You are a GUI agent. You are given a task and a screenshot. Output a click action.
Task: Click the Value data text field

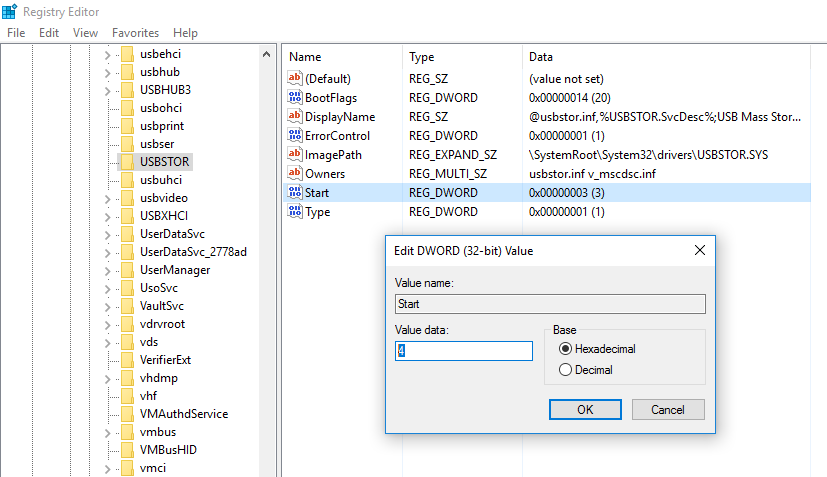click(464, 351)
